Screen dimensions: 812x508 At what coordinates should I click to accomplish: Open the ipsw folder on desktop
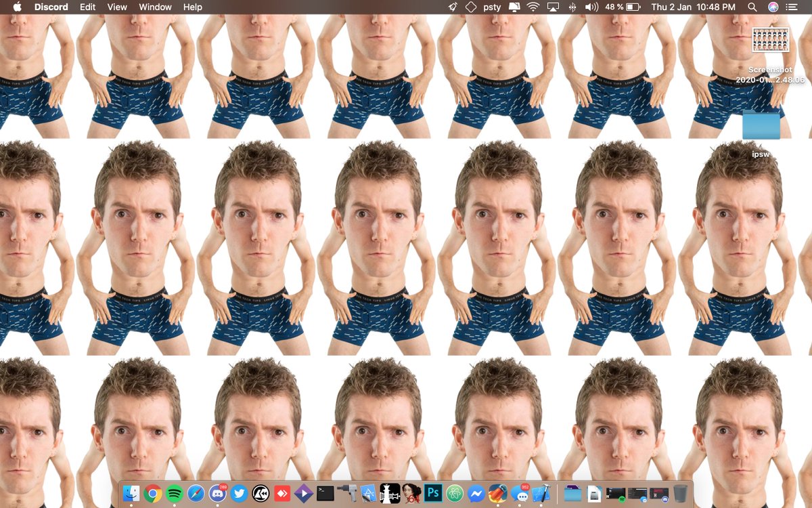point(761,133)
